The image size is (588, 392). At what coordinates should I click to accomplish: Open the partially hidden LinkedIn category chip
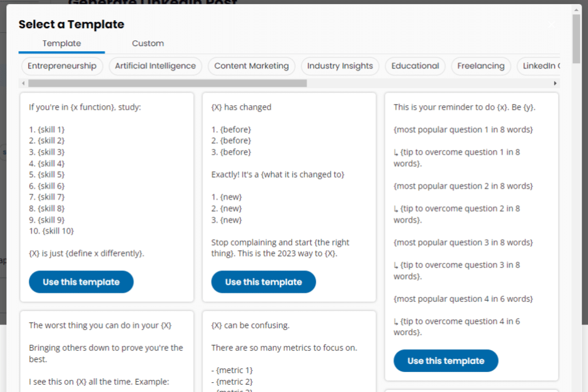pos(542,66)
